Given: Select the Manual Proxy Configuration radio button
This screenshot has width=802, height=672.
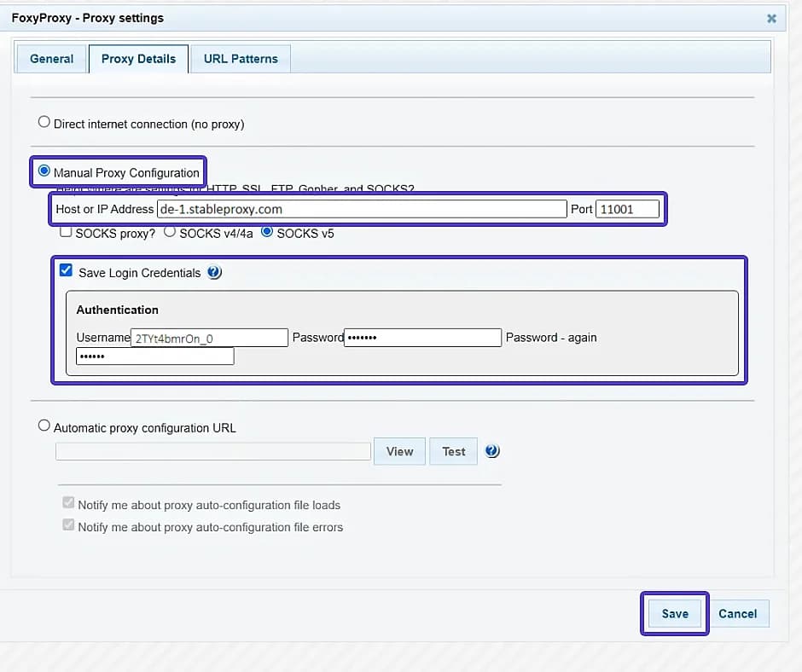Looking at the screenshot, I should coord(42,171).
